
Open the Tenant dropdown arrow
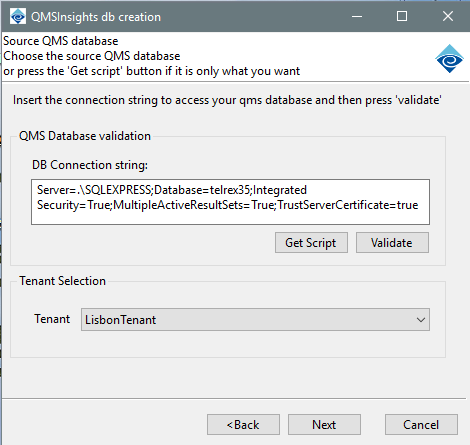coord(421,320)
